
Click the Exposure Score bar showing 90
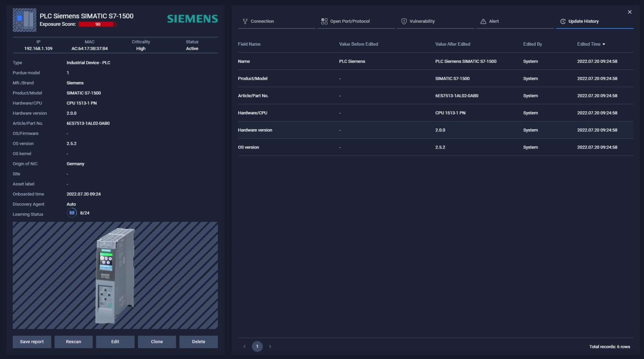98,24
